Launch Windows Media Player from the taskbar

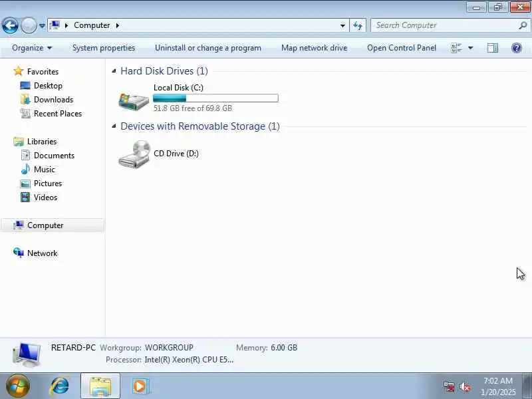[x=140, y=386]
